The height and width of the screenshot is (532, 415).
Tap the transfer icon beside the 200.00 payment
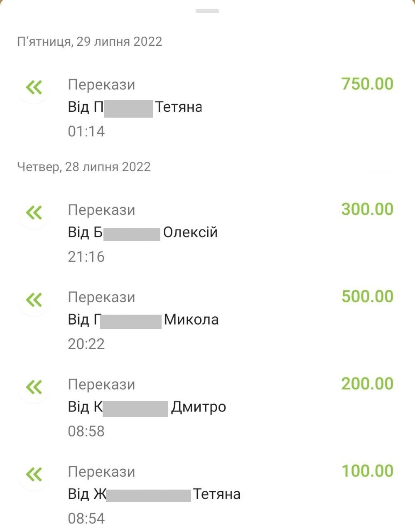click(34, 387)
